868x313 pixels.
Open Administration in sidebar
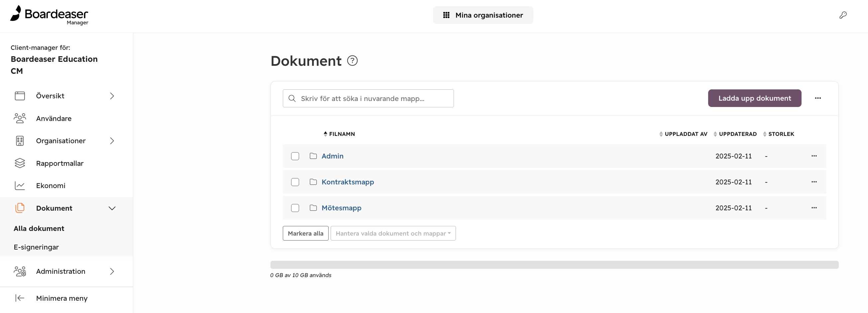click(x=66, y=271)
